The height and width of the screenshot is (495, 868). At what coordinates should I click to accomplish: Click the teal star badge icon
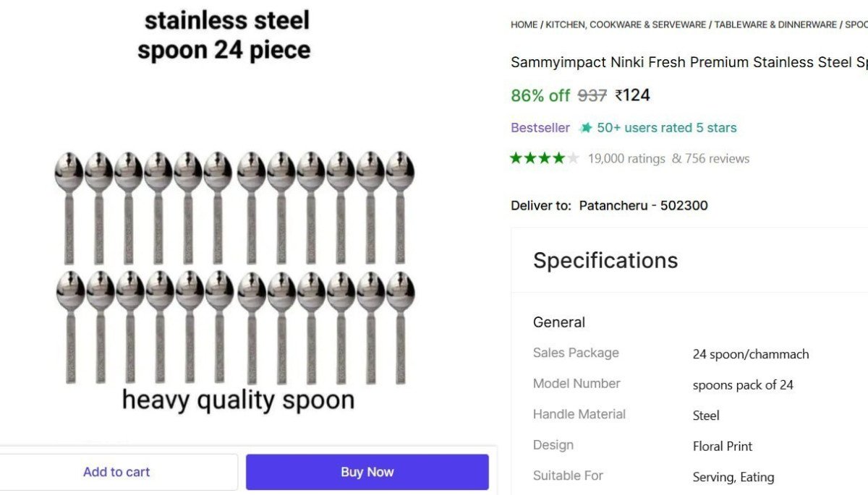(x=585, y=127)
